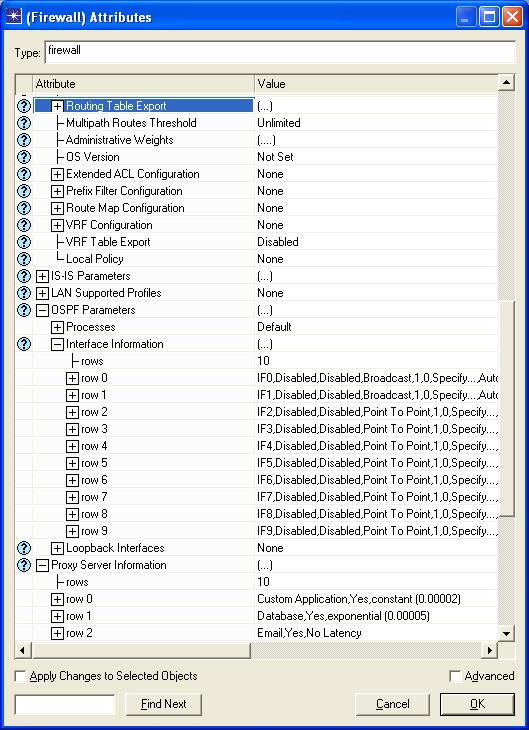The width and height of the screenshot is (529, 730).
Task: Expand IS-IS Parameters node
Action: pyautogui.click(x=42, y=277)
